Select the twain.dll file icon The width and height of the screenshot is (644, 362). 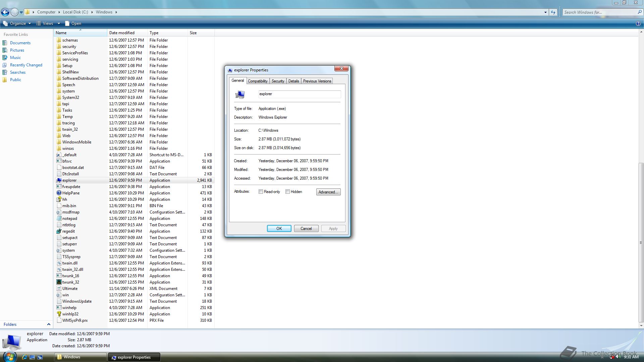point(59,263)
